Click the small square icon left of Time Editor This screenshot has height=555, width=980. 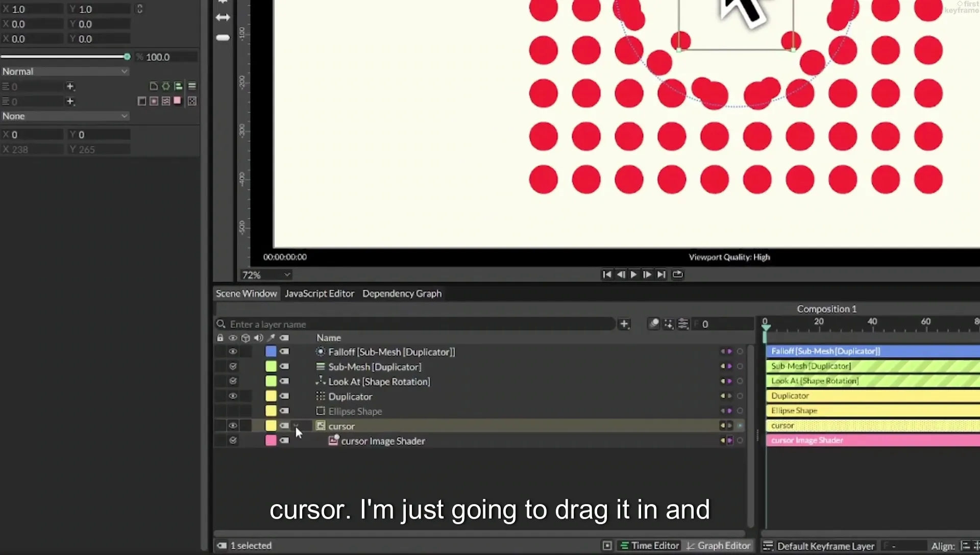click(607, 546)
